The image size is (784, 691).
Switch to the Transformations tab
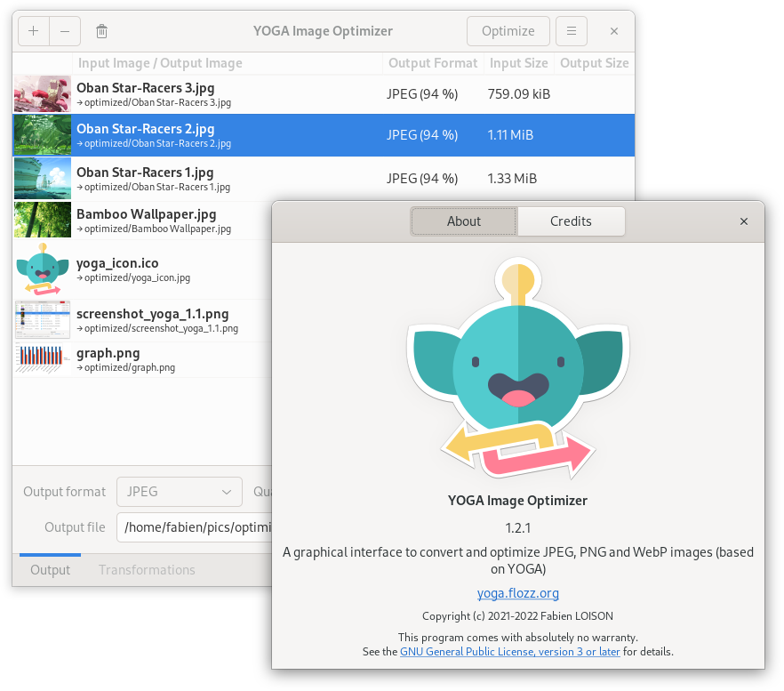[x=147, y=570]
